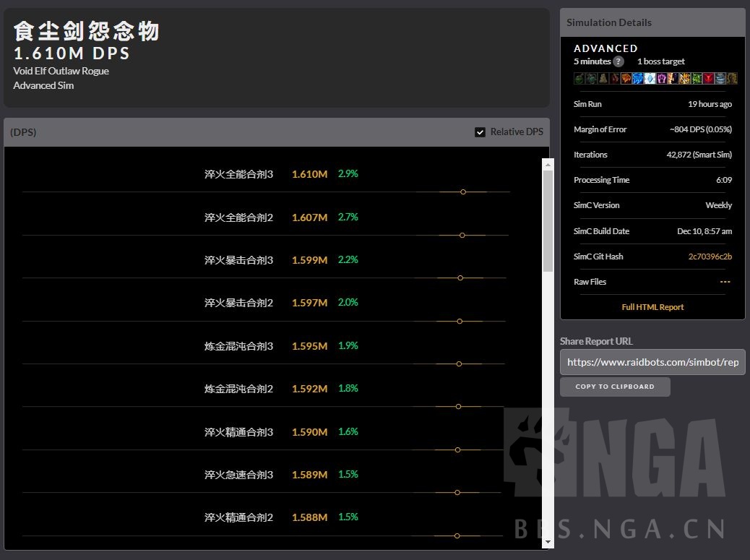Click the chart marker on the 淬火全能合剂3 row
This screenshot has width=750, height=560.
coord(462,192)
